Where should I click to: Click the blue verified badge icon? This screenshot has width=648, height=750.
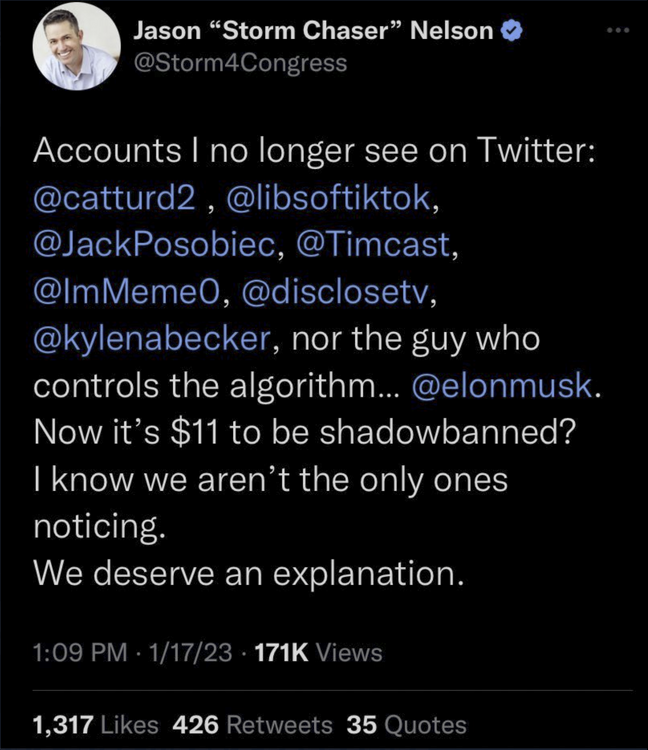point(510,31)
